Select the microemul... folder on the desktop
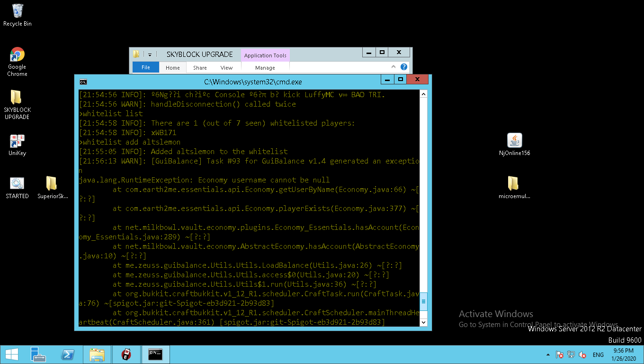The image size is (644, 364). coord(514,188)
